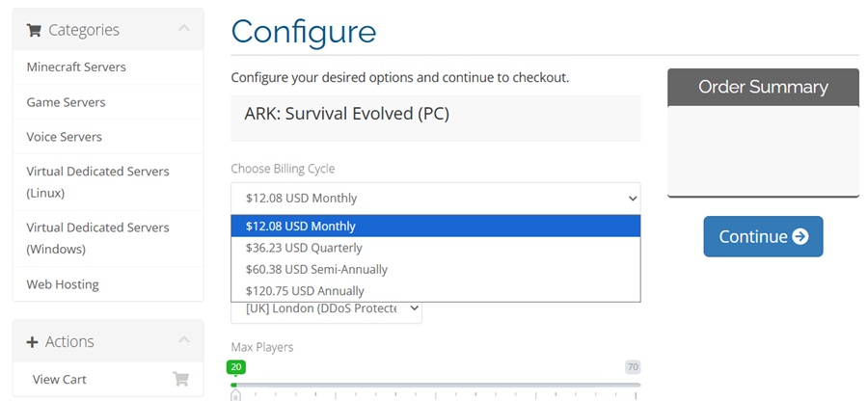Click the plus icon beside Actions
The width and height of the screenshot is (868, 401).
pos(32,342)
